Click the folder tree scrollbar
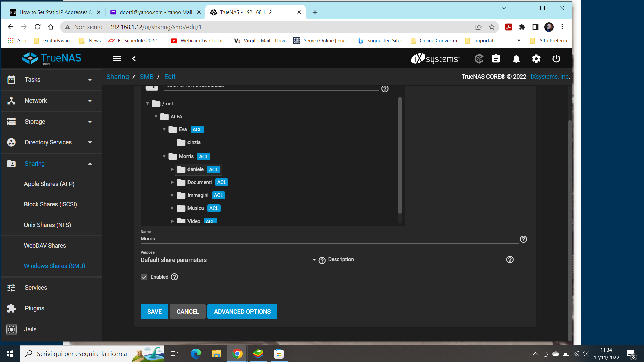The width and height of the screenshot is (644, 362). pyautogui.click(x=400, y=155)
